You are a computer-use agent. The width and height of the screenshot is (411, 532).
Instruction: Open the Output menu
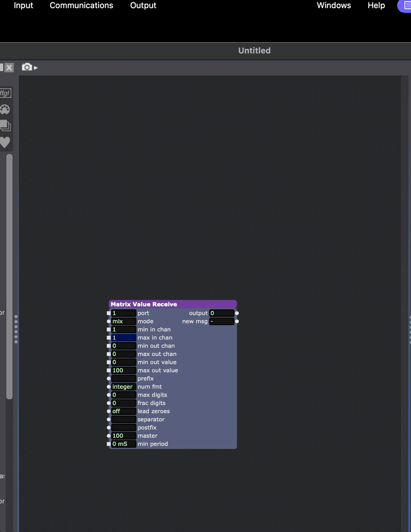coord(143,6)
